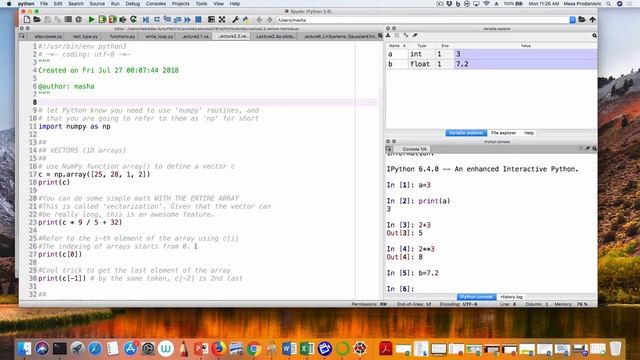Screen dimensions: 640x360
Task: Switch to test_type.py editor tab
Action: click(x=85, y=36)
